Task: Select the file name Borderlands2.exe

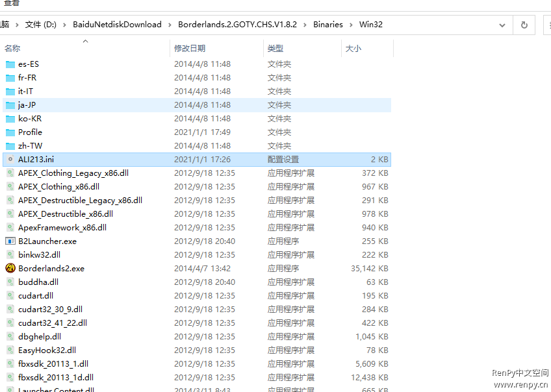Action: 51,269
